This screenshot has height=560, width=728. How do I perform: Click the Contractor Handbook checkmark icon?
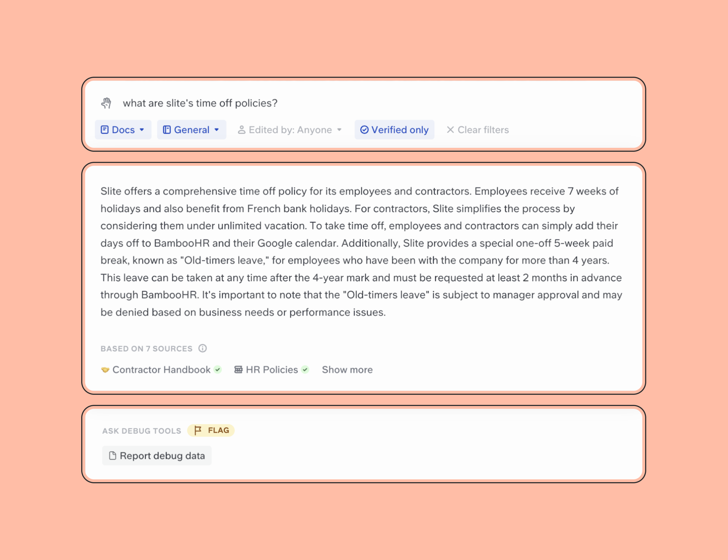click(218, 369)
